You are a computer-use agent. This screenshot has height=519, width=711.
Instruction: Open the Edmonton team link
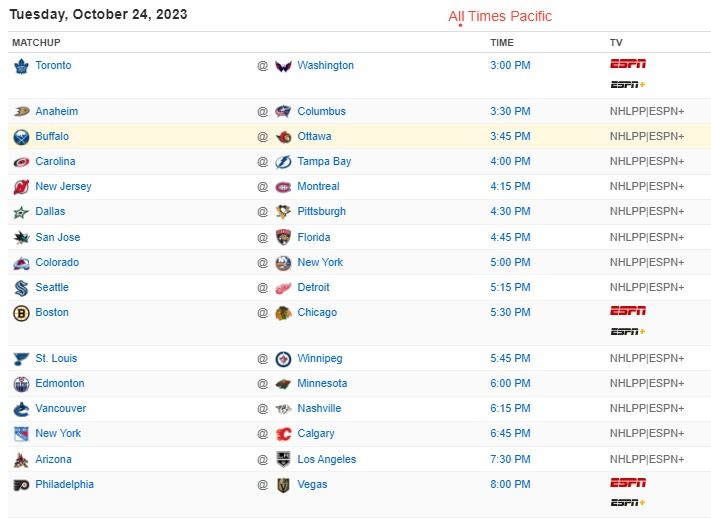point(59,384)
